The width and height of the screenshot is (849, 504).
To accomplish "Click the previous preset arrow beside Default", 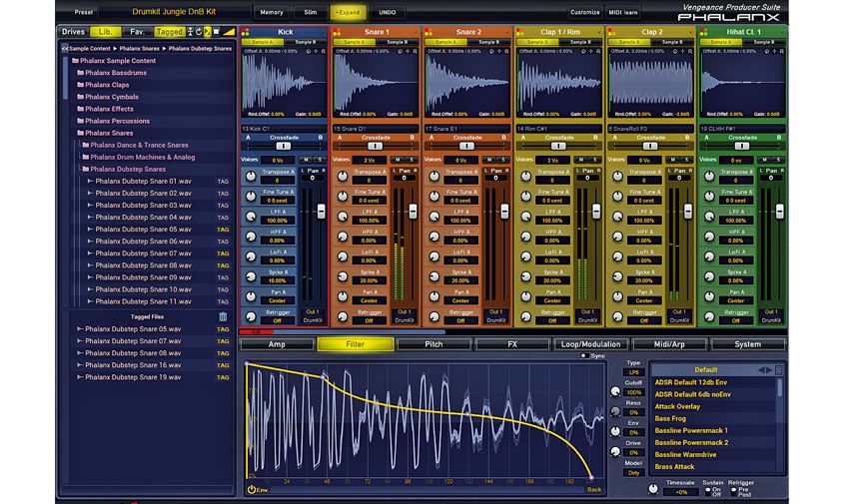I will (761, 370).
